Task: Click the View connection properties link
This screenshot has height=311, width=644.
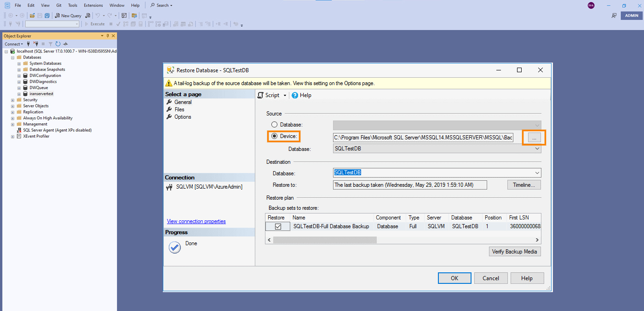Action: tap(196, 221)
